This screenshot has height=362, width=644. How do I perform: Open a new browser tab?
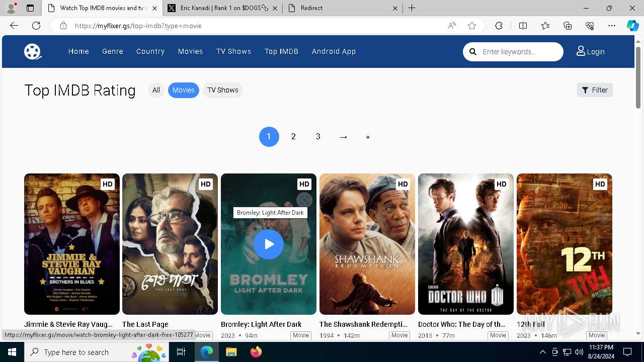[x=412, y=8]
